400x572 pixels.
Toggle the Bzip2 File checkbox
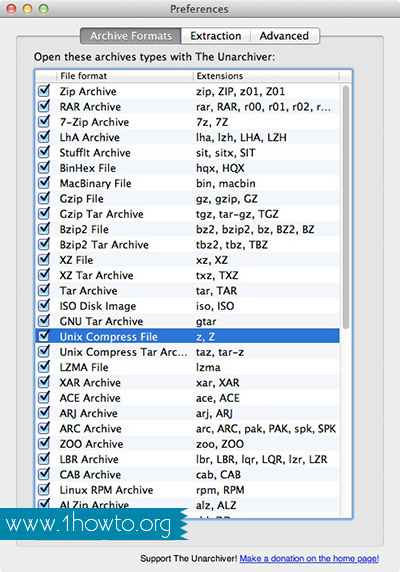[x=44, y=228]
